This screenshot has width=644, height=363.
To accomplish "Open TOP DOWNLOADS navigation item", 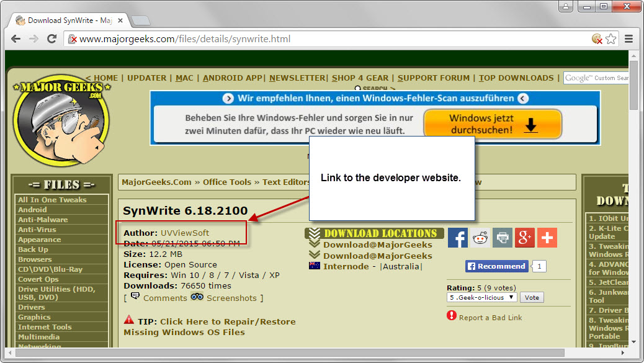I will [x=516, y=78].
